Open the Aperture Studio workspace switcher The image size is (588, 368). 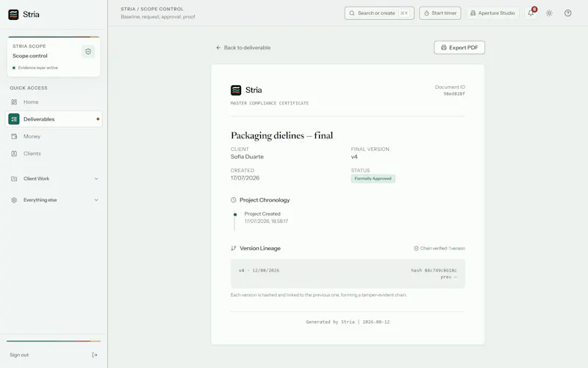(x=492, y=13)
